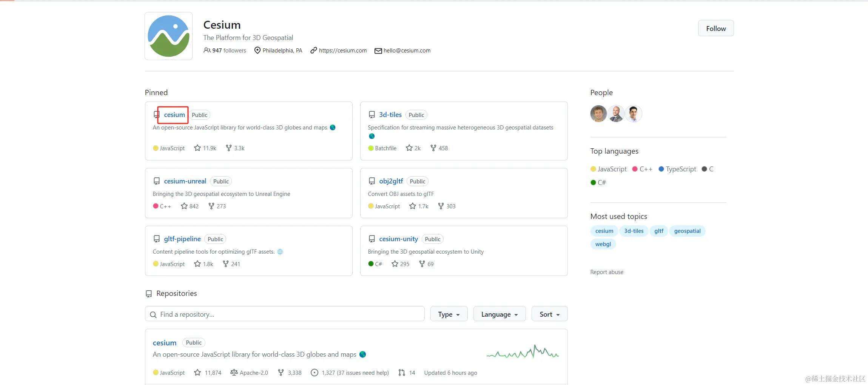Open the Type filter dropdown
The width and height of the screenshot is (868, 385).
tap(449, 314)
